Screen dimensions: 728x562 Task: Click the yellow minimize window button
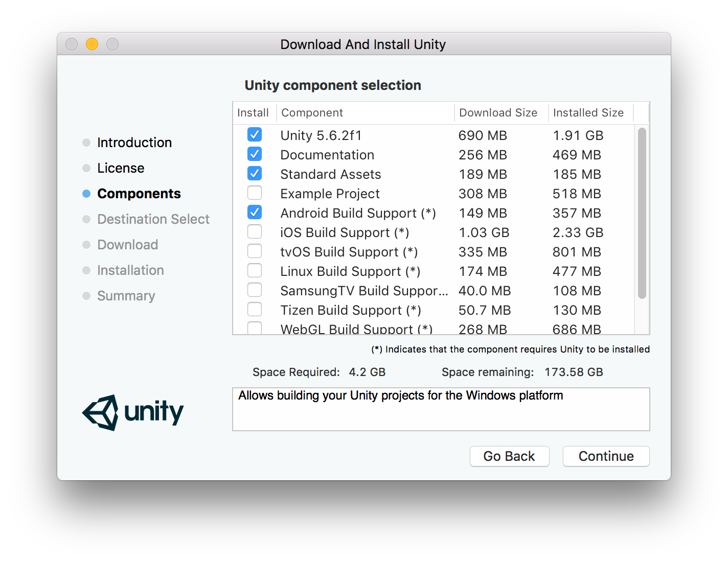(92, 44)
